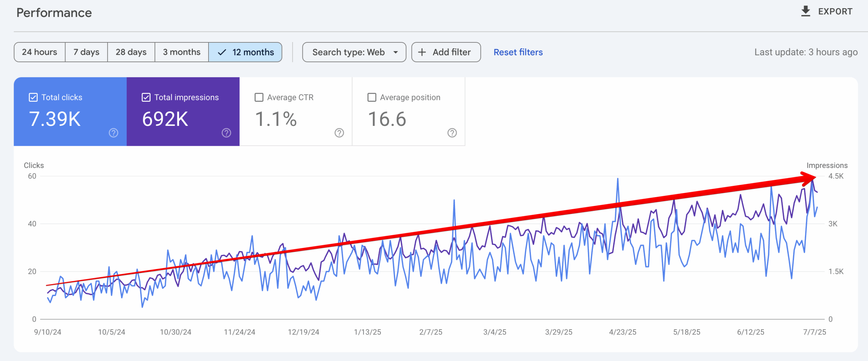Screen dimensions: 868x361
Task: Enable the Average position metric card
Action: point(372,97)
